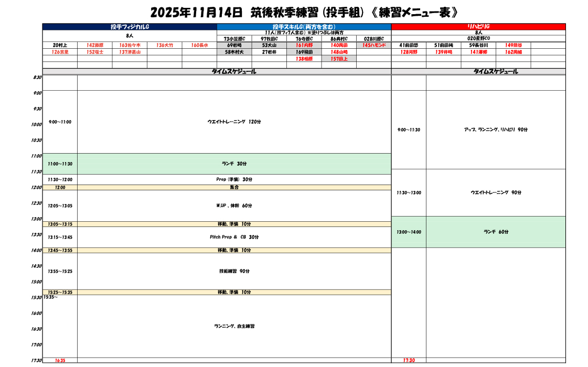Click the 145ハモンド player cell
This screenshot has height=367, width=588.
point(373,46)
